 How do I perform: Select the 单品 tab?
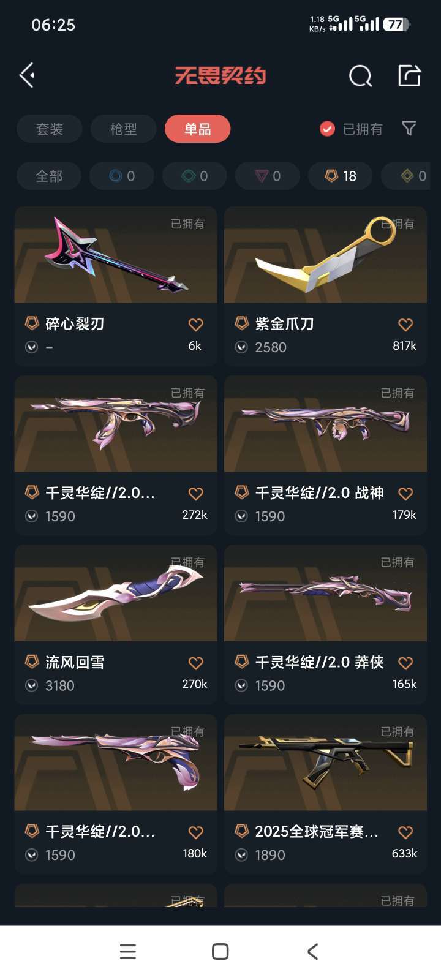pyautogui.click(x=197, y=129)
